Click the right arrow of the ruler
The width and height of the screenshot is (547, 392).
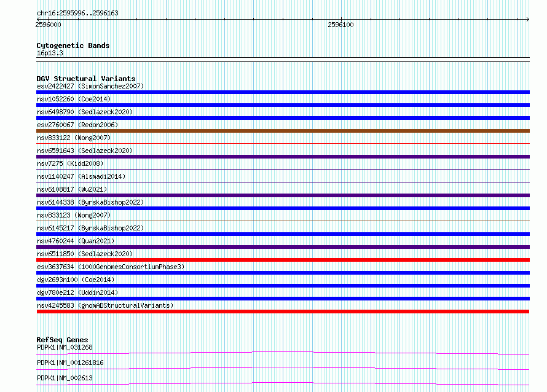tap(528, 19)
